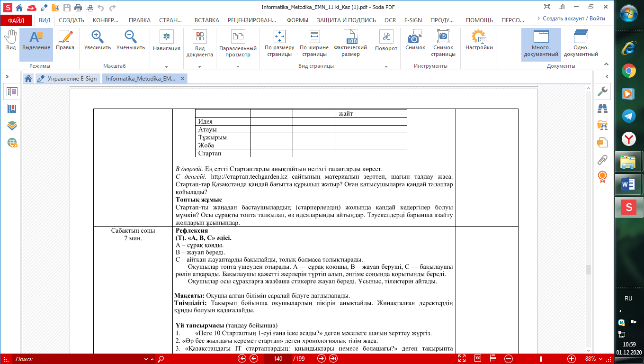Go to the ФОРМЫ ribbon tab
This screenshot has height=364, width=644.
click(297, 20)
